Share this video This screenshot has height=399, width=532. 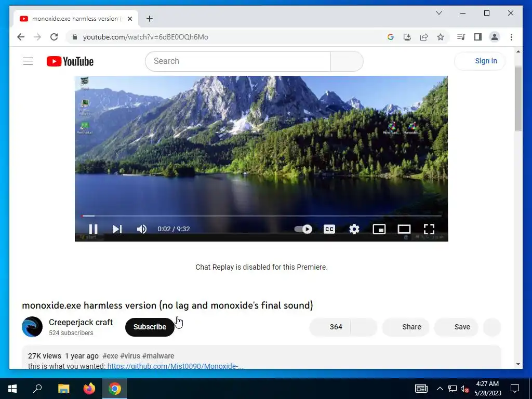tap(406, 327)
